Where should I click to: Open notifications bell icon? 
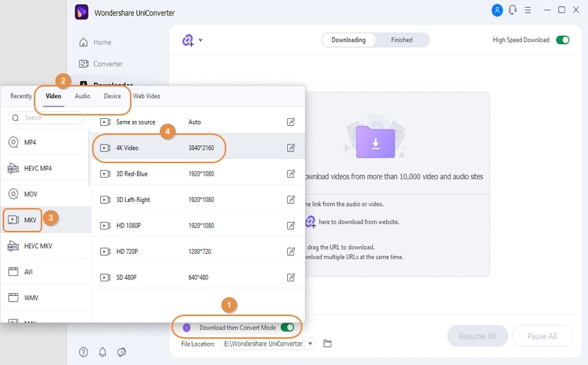pos(102,352)
